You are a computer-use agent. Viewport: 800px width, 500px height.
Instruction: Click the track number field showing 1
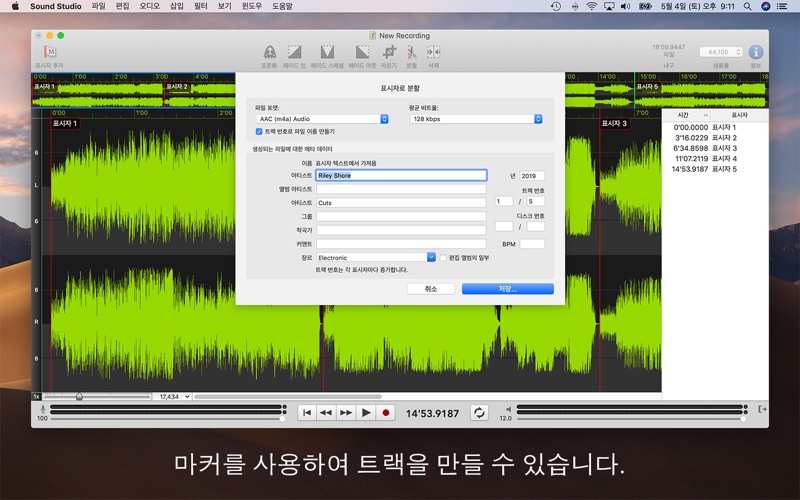(504, 201)
